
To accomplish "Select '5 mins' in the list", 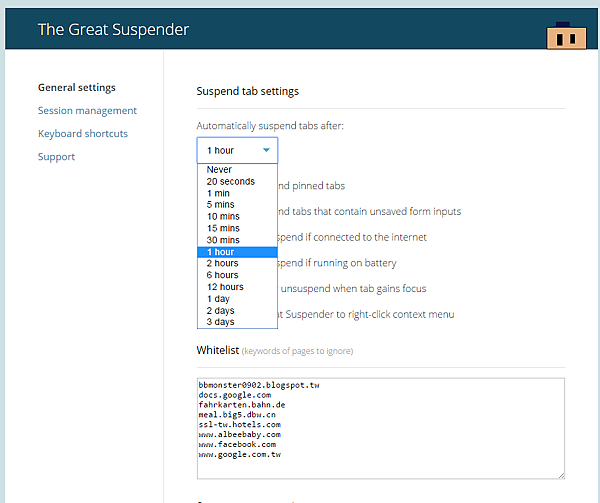I will [x=223, y=205].
